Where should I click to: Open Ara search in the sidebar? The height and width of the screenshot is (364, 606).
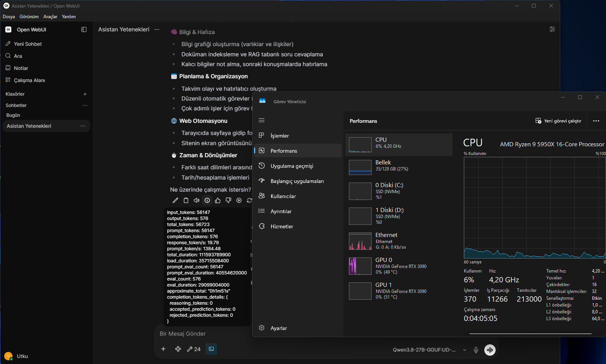click(46, 56)
